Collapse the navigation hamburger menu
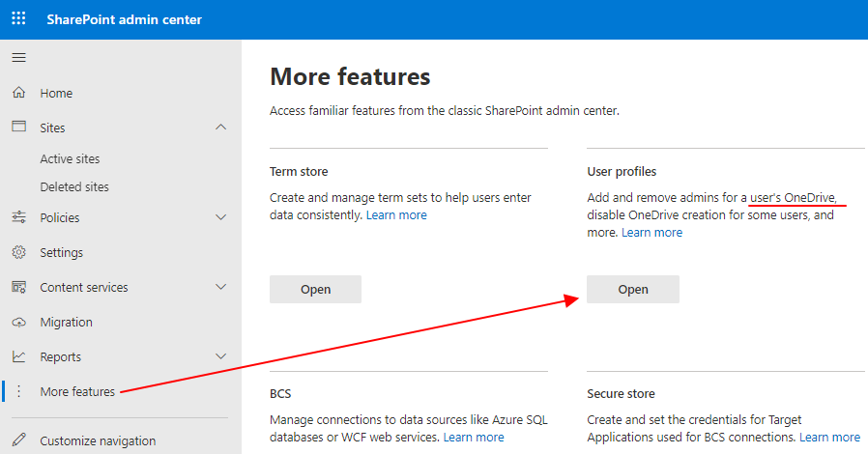The image size is (868, 454). (x=18, y=58)
